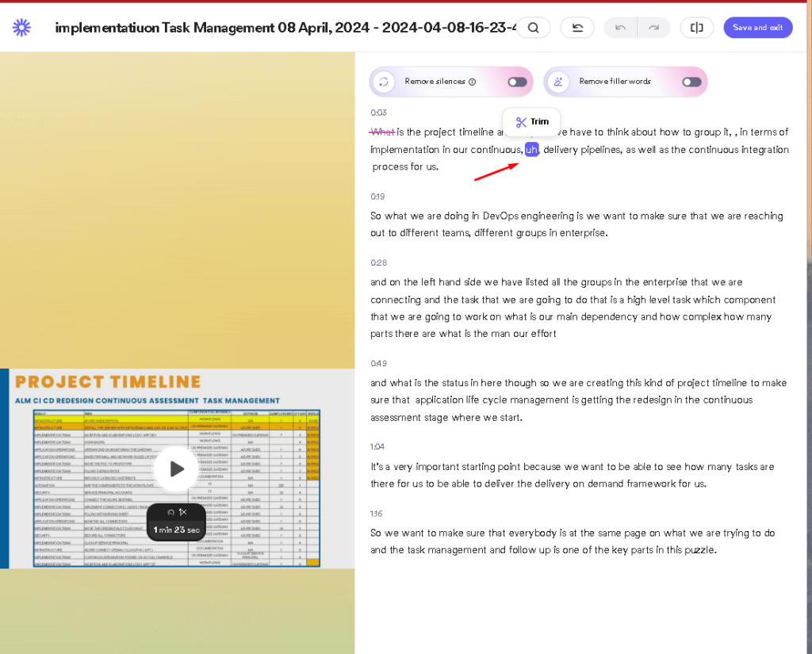
Task: Jump to the 0:03 timestamp
Action: (378, 113)
